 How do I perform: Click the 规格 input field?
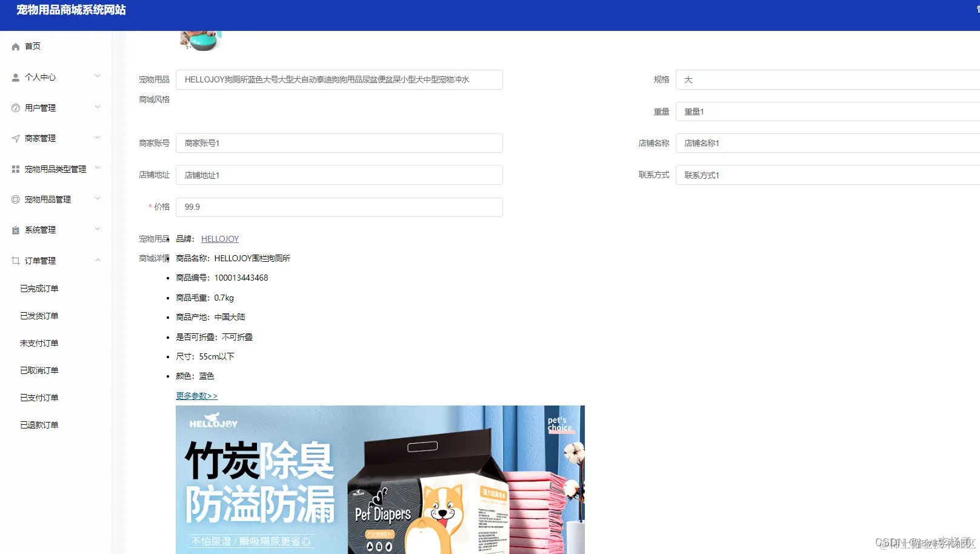click(x=828, y=80)
